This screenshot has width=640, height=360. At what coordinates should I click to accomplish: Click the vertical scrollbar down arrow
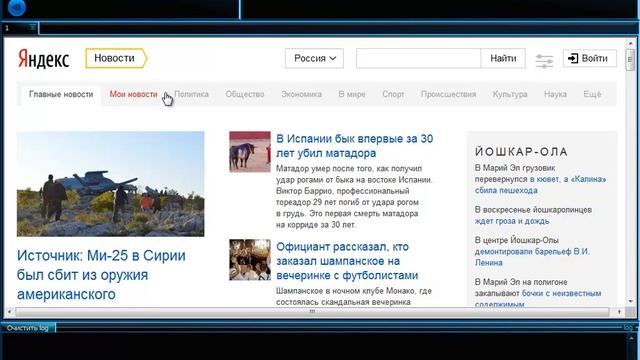[x=631, y=302]
